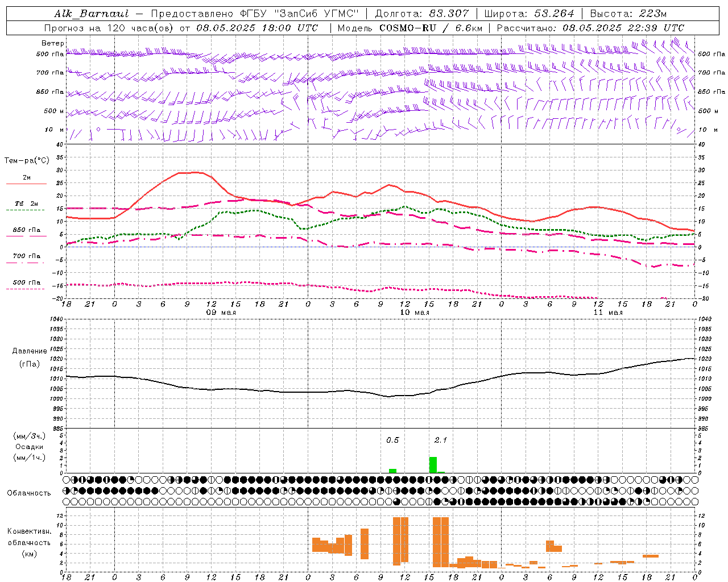Screen dimensions: 728x582
Task: Click the '11 мая' date label
Action: click(x=608, y=313)
